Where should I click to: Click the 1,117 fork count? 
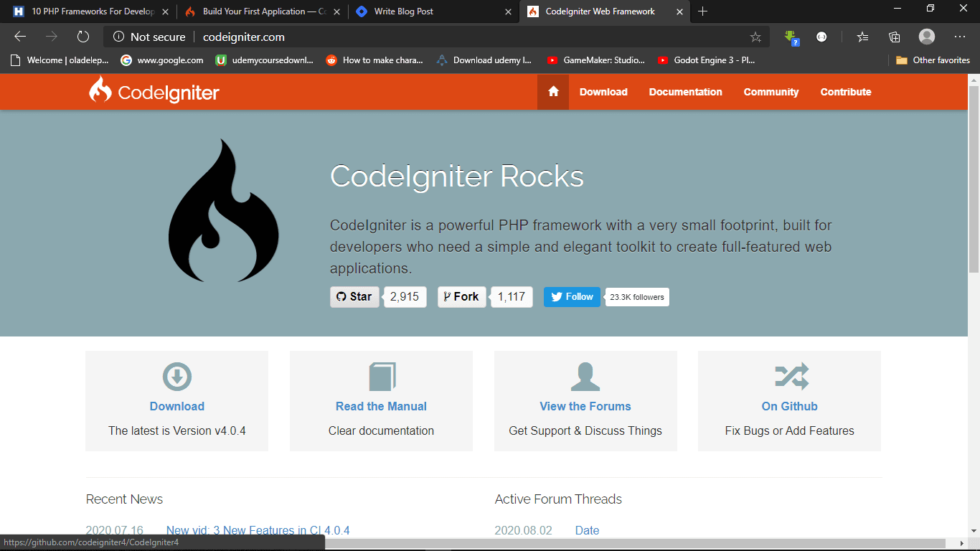pyautogui.click(x=512, y=296)
